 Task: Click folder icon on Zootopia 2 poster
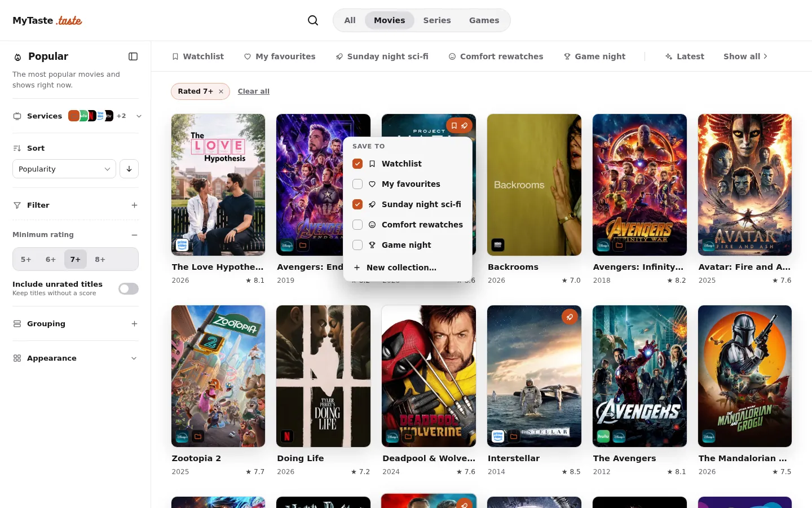click(x=197, y=437)
